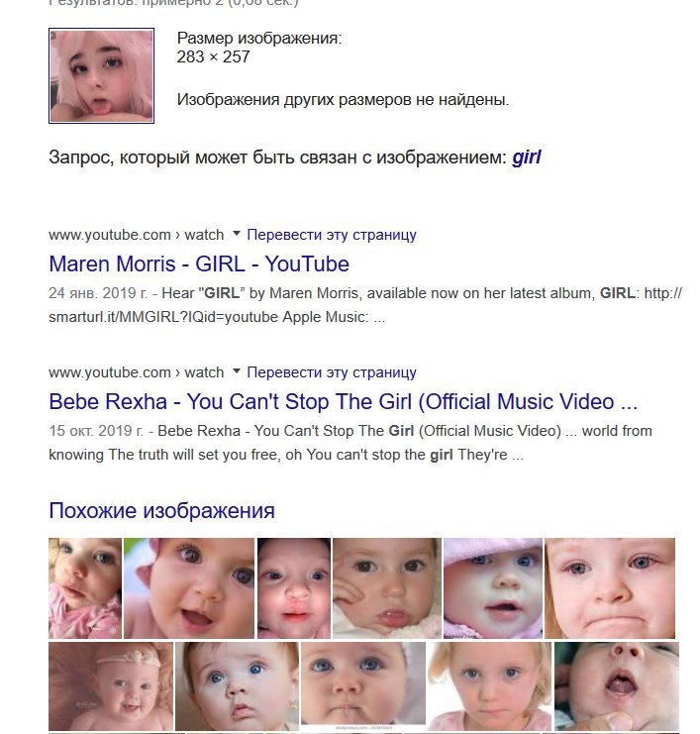Open the Bebe Rexha 'You Can't Stop The Girl' result
700x734 pixels.
(x=343, y=401)
